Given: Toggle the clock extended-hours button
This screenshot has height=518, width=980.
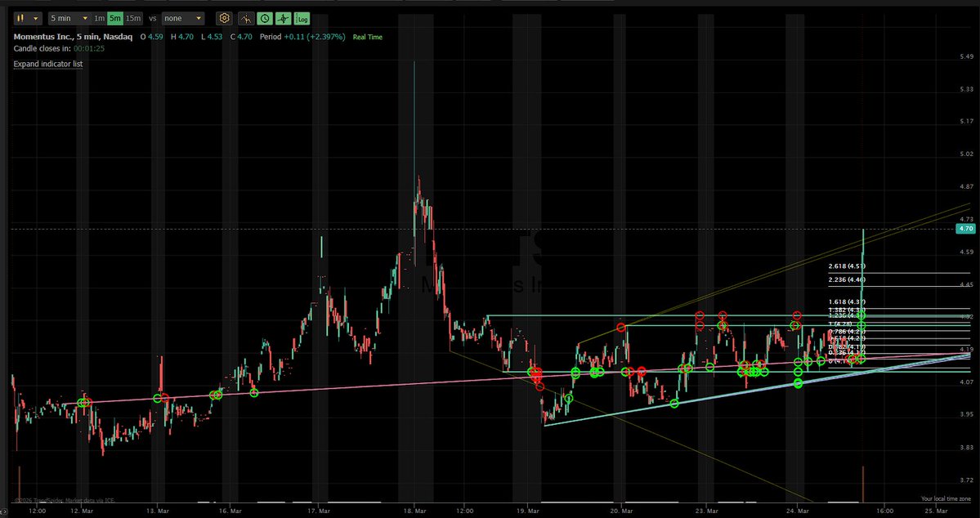Looking at the screenshot, I should click(x=265, y=19).
